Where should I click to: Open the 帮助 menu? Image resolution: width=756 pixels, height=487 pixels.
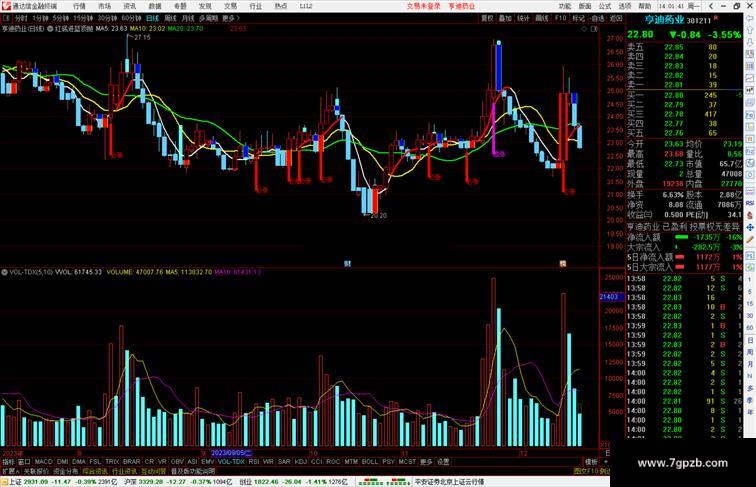tap(645, 6)
